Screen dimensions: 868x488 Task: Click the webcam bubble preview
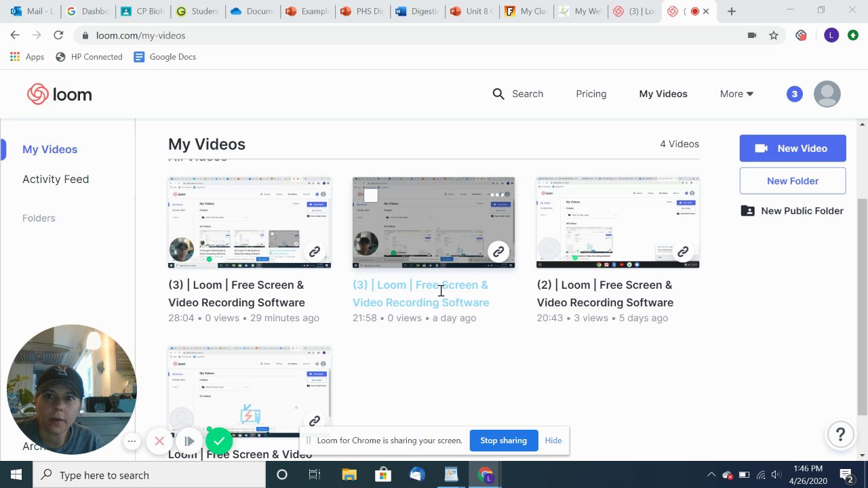72,390
